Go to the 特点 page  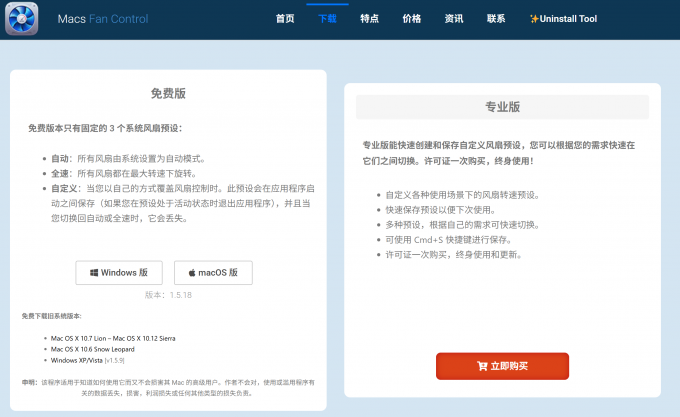(x=369, y=19)
